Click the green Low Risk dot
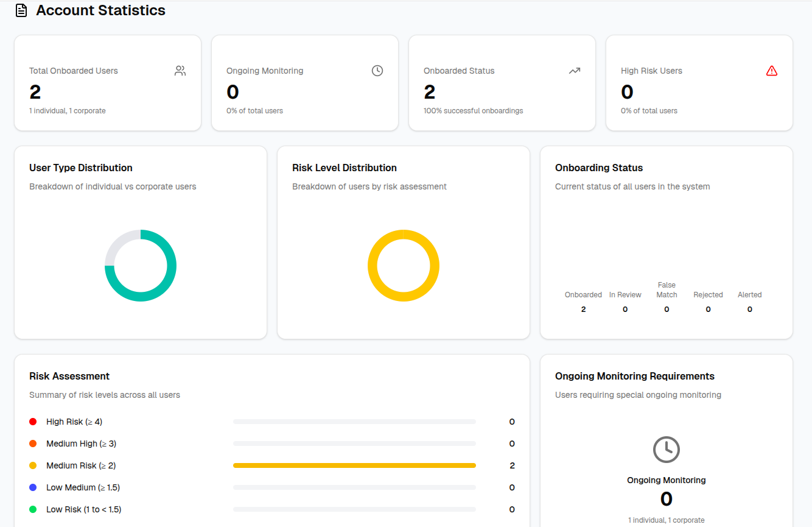The width and height of the screenshot is (812, 527). point(33,509)
